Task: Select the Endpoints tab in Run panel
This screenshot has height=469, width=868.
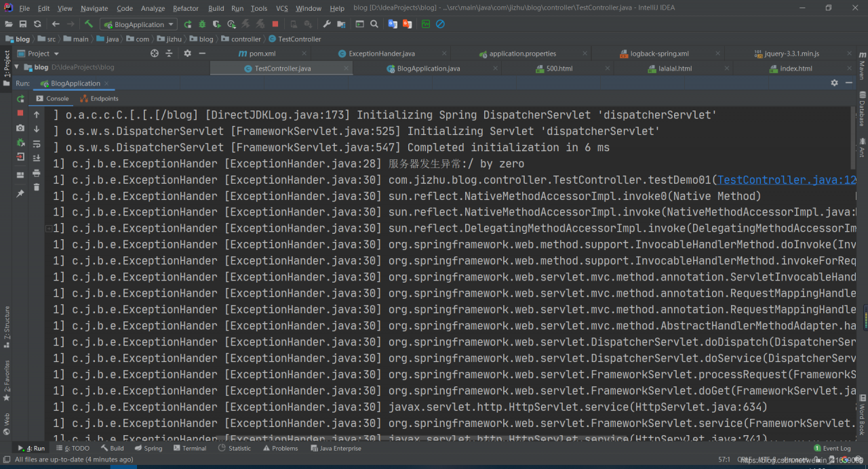Action: [x=99, y=98]
